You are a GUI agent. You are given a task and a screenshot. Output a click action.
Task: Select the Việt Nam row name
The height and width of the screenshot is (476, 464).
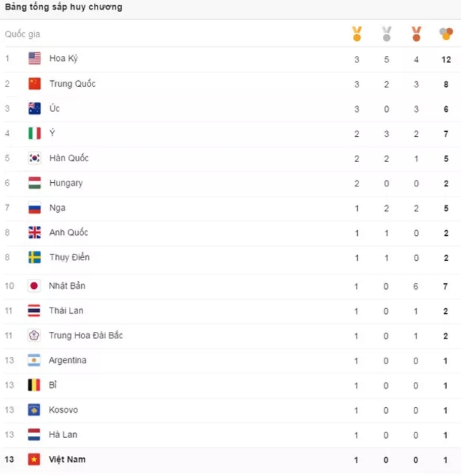click(x=67, y=460)
